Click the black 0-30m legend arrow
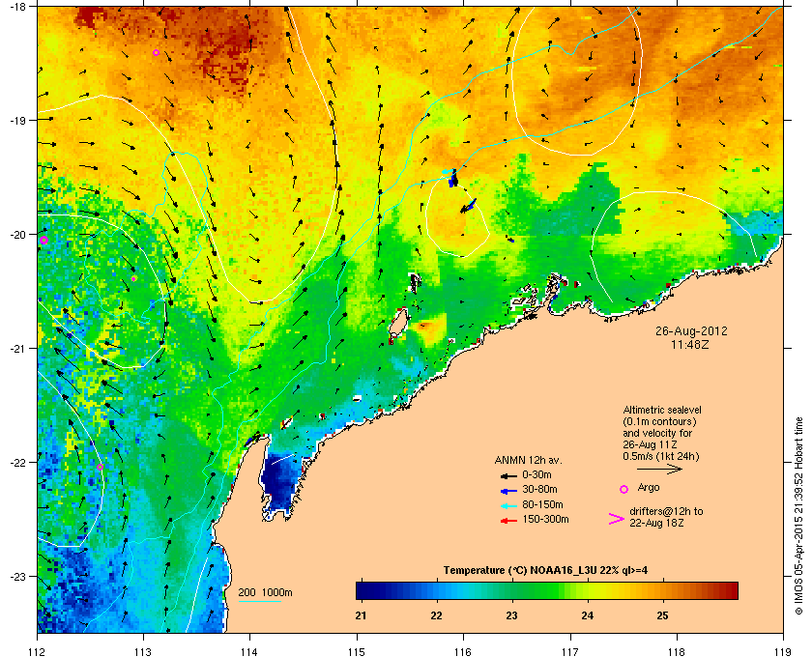 coord(508,475)
